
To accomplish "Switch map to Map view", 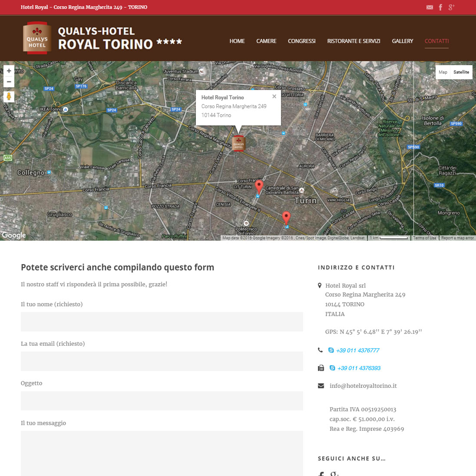I will click(x=443, y=72).
